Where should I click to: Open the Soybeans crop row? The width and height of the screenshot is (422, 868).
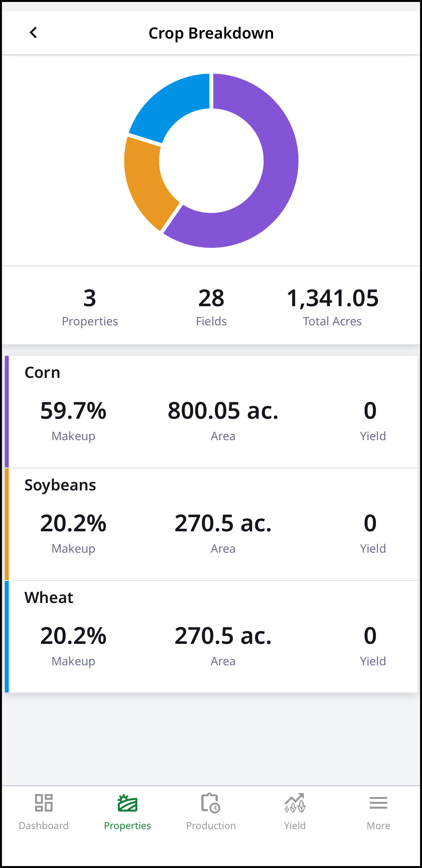coord(211,524)
